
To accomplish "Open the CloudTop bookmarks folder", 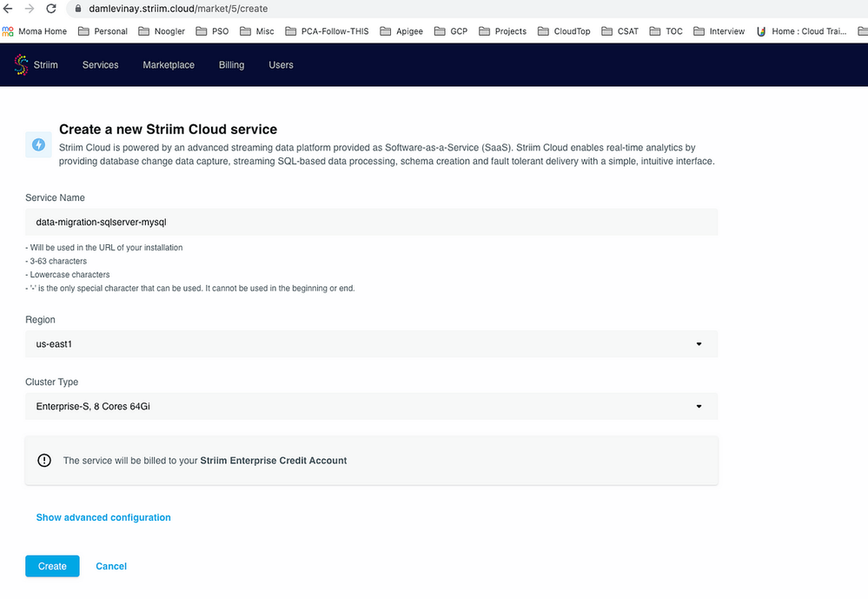I will pos(564,31).
